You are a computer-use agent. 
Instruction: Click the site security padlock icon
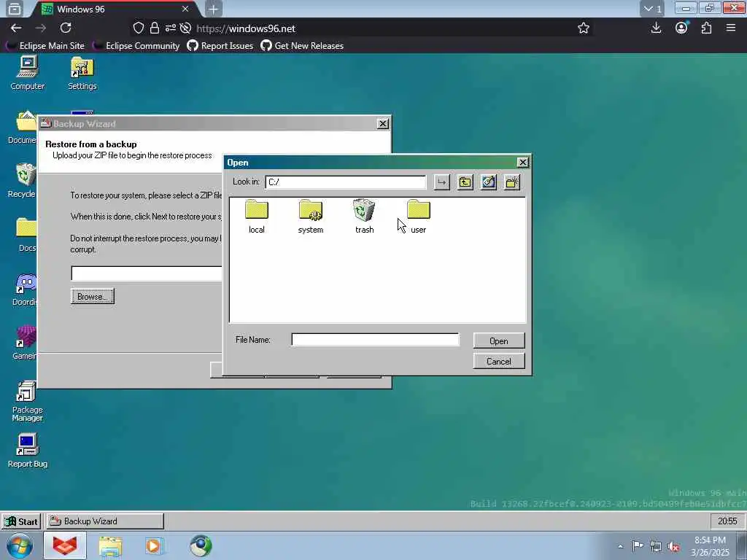[x=155, y=28]
